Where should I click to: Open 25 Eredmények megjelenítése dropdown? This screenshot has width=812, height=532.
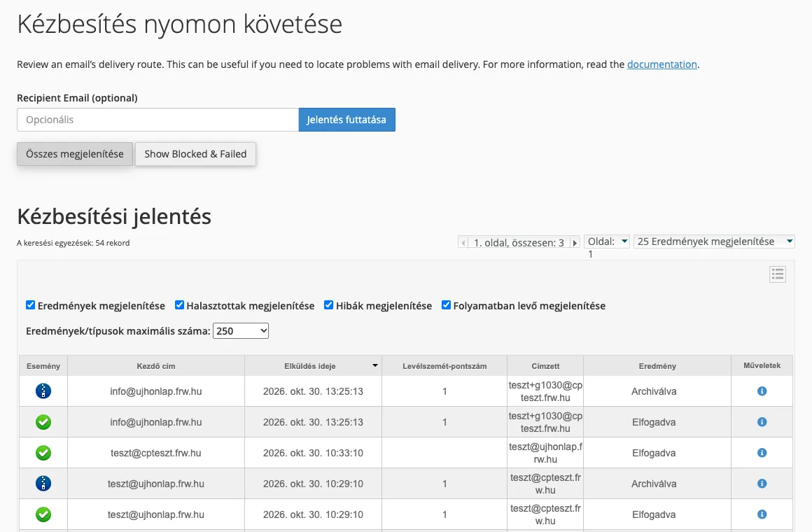point(714,241)
